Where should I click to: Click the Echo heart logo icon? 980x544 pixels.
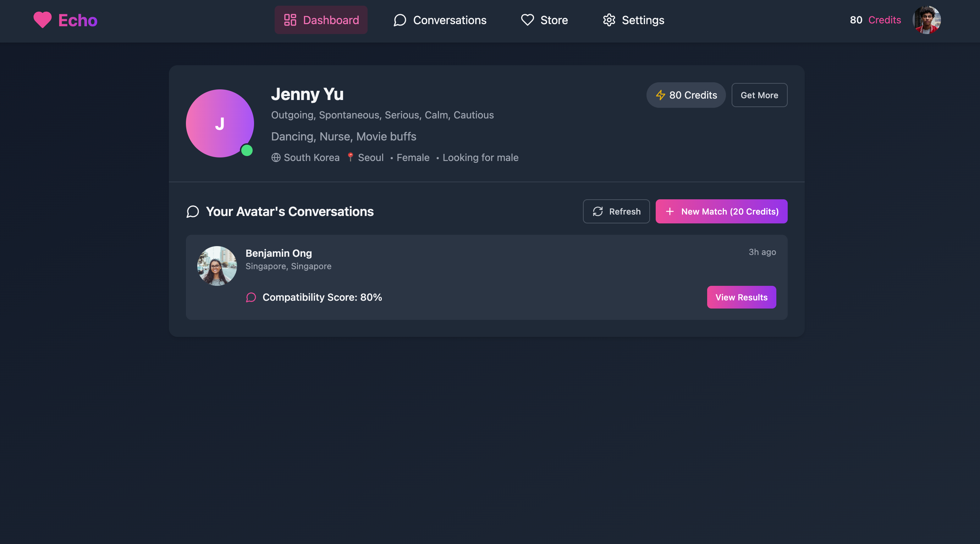[x=42, y=20]
